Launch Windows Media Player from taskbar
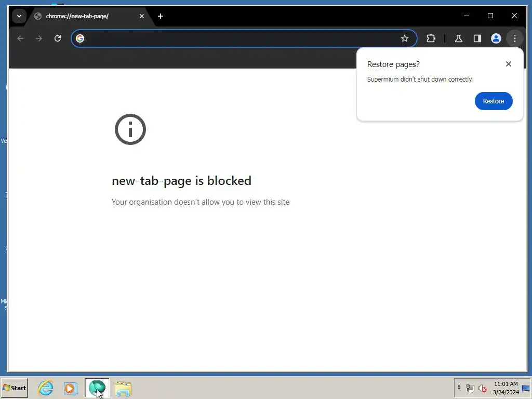Screen dimensions: 532x399 (71, 388)
